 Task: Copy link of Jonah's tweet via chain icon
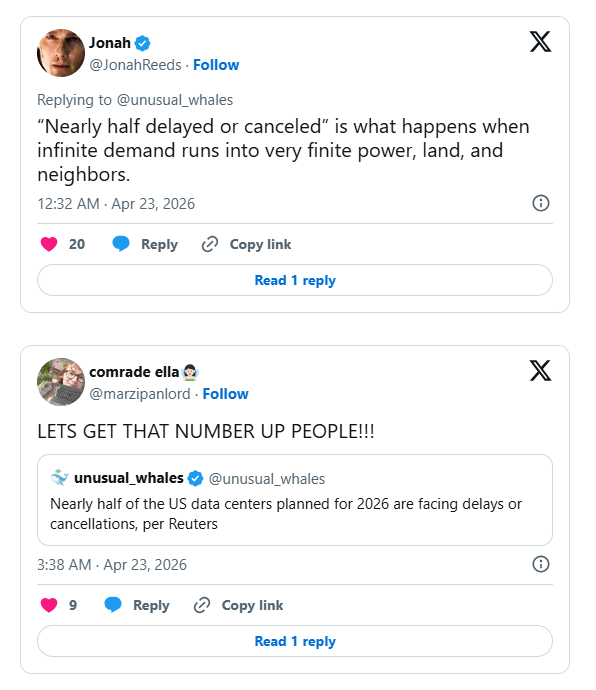point(210,244)
